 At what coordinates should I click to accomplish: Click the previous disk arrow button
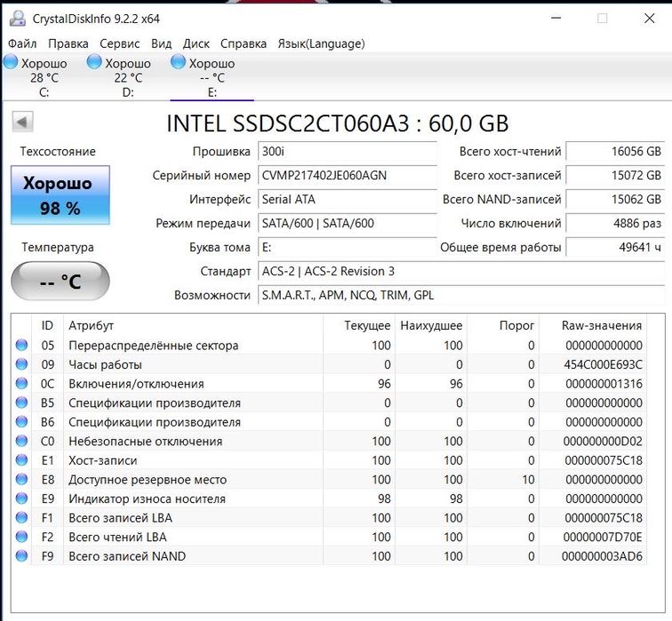click(22, 122)
